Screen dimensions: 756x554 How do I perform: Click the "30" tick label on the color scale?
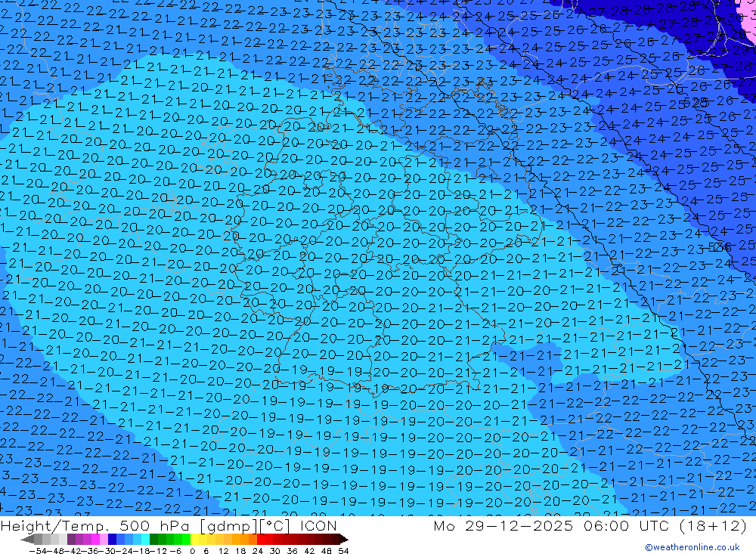tap(275, 551)
